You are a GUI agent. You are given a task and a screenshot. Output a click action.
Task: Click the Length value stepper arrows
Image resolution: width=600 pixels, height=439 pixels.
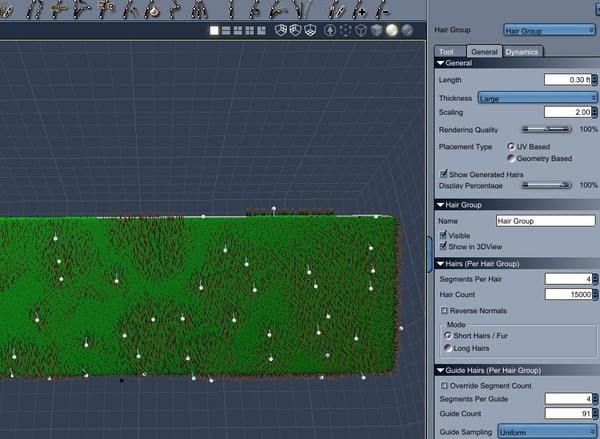tap(594, 80)
